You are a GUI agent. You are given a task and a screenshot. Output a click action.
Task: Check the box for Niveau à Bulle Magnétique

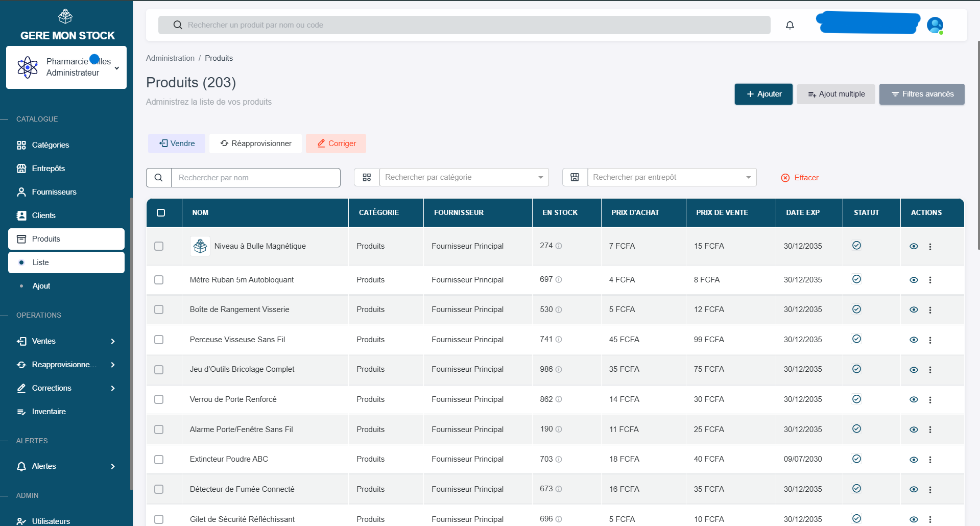(159, 246)
